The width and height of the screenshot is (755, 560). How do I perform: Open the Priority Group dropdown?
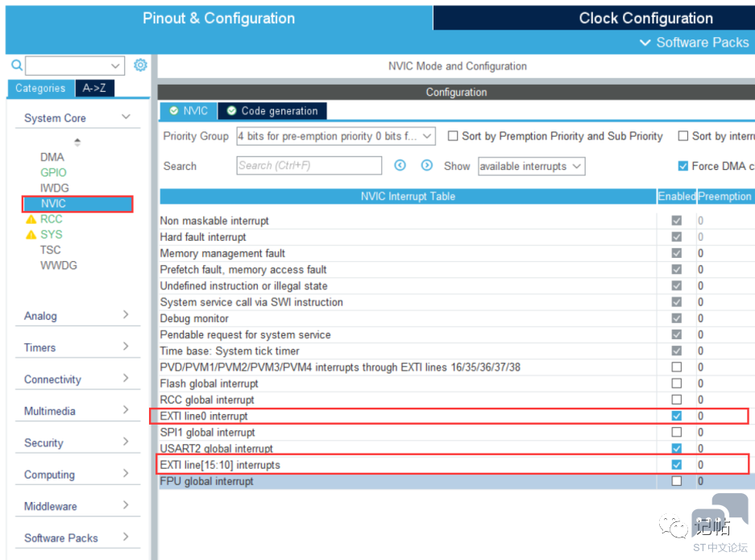[336, 136]
